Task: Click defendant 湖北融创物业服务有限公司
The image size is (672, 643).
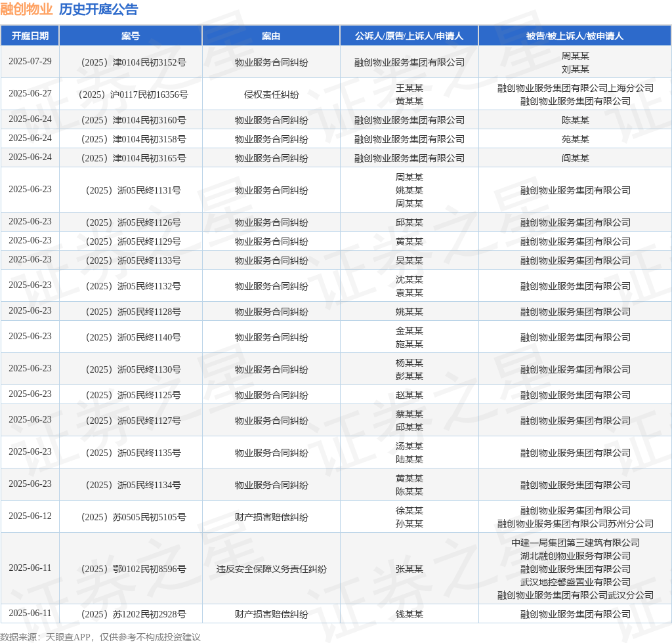Action: point(575,556)
